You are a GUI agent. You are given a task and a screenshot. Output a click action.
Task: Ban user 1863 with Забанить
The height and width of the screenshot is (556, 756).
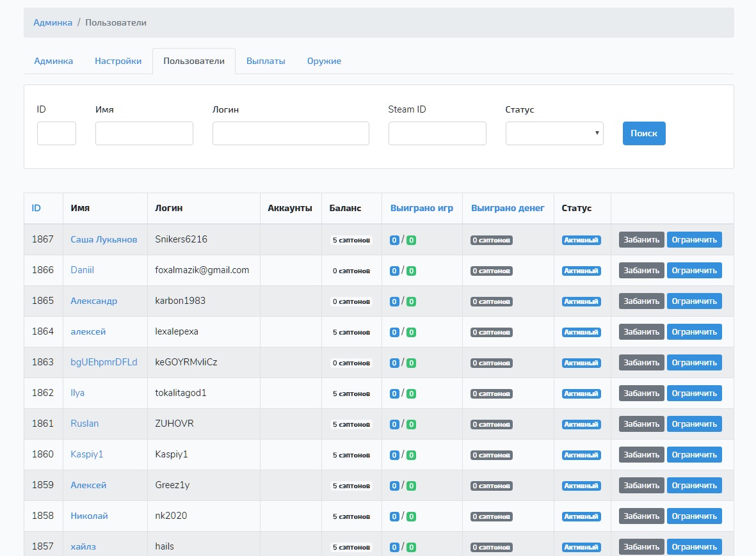point(641,362)
